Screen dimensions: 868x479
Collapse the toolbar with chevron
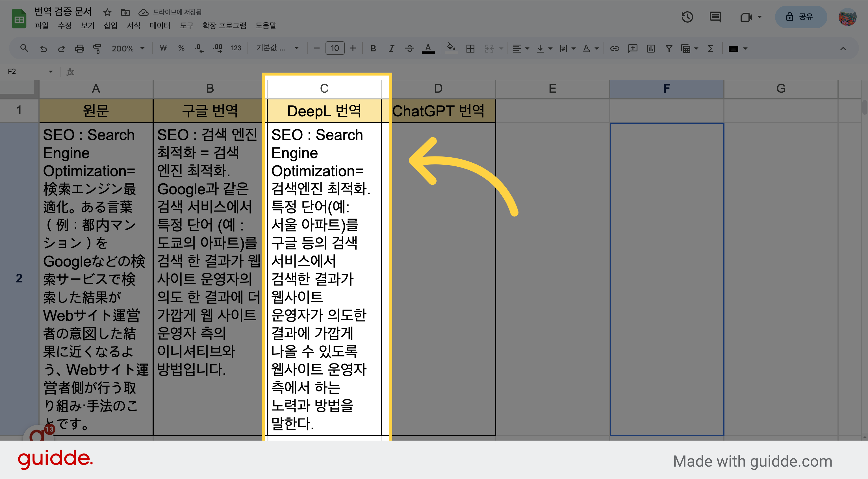[843, 49]
